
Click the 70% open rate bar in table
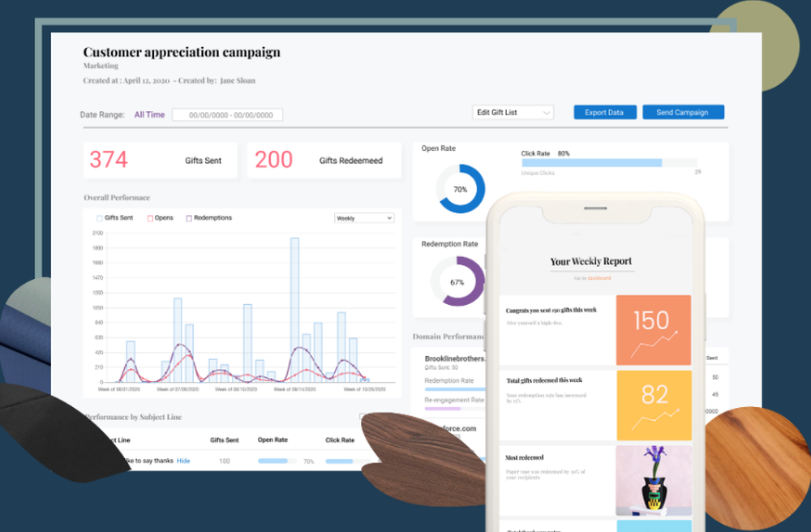[x=277, y=461]
